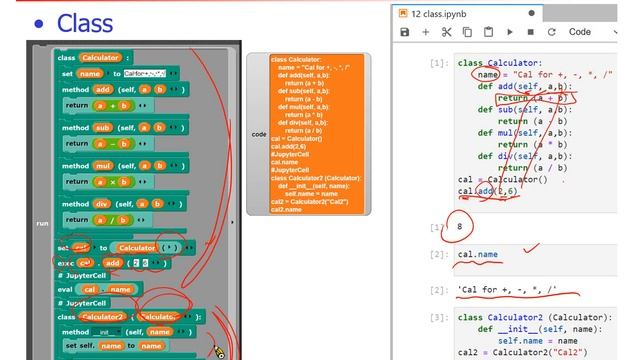Click the 'def div(self, a,b):' line in cell 1
The height and width of the screenshot is (360, 640).
click(x=525, y=156)
